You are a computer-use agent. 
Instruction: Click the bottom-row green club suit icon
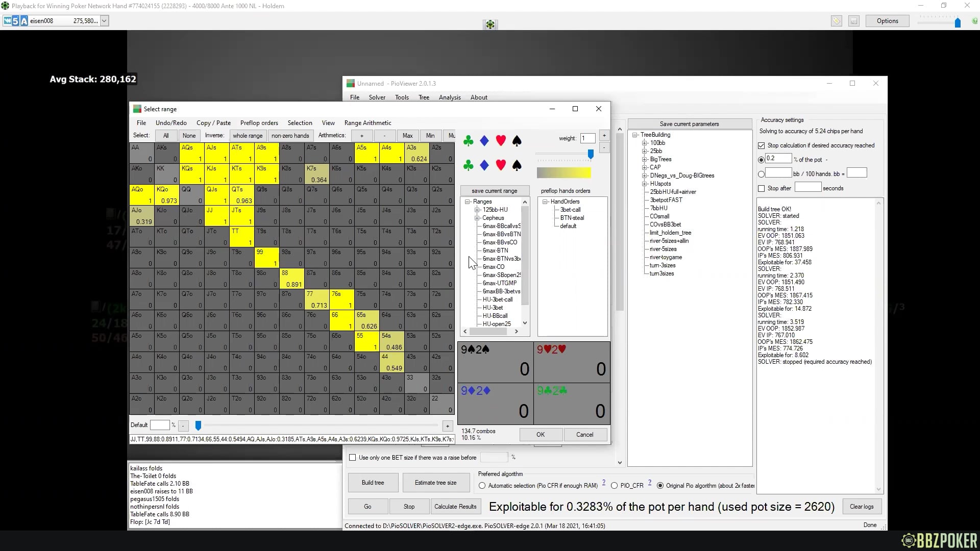point(468,165)
